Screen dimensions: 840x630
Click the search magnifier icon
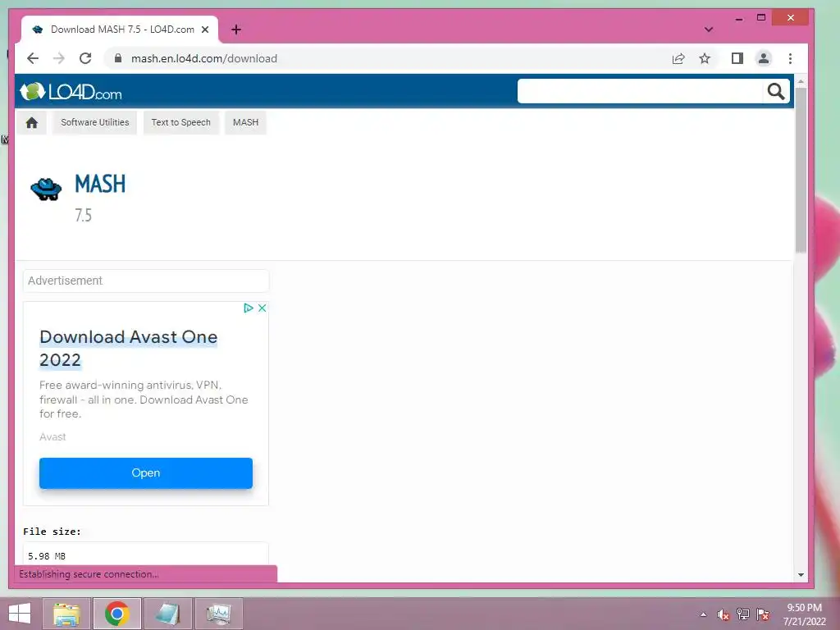point(776,92)
